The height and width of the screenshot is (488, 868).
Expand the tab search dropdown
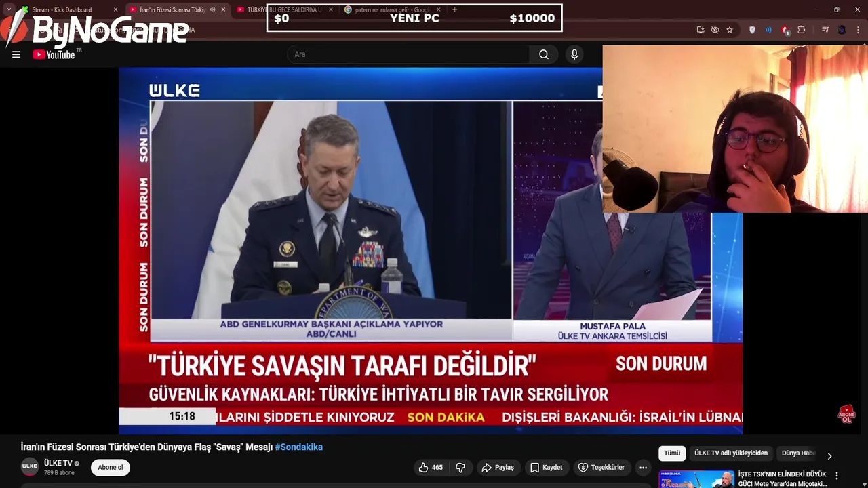pos(9,9)
